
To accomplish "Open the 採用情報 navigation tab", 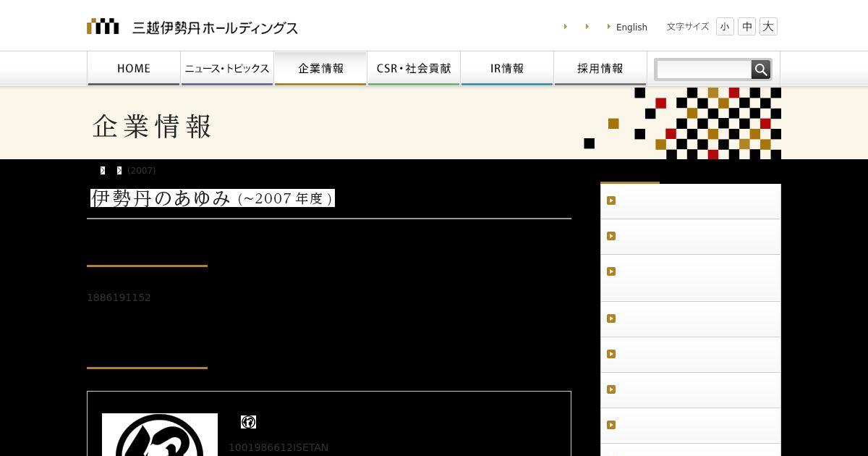I will 600,69.
